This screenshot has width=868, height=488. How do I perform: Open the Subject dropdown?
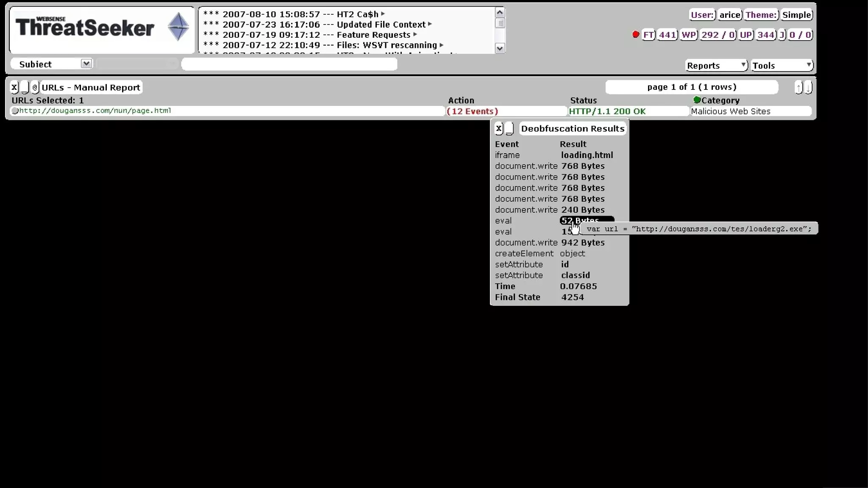86,64
